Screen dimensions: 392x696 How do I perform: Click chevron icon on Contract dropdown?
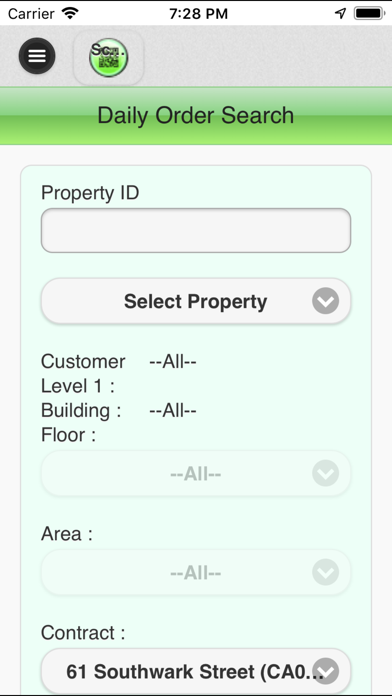click(x=325, y=671)
